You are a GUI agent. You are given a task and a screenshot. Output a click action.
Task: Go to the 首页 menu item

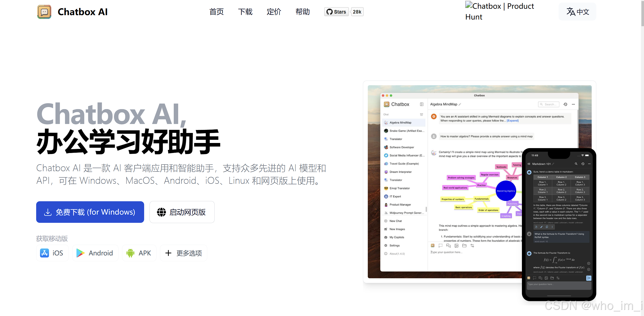click(216, 12)
